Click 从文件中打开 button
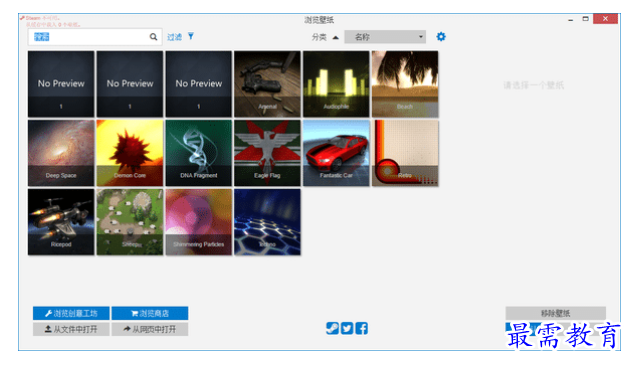The image size is (629, 367). tap(71, 329)
